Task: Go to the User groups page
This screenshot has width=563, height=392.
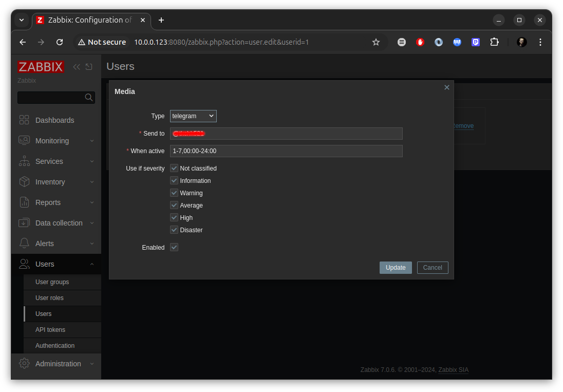Action: 51,282
